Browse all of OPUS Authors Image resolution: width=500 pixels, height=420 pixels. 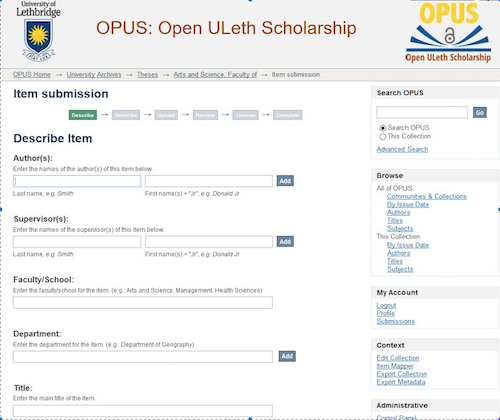pos(399,212)
